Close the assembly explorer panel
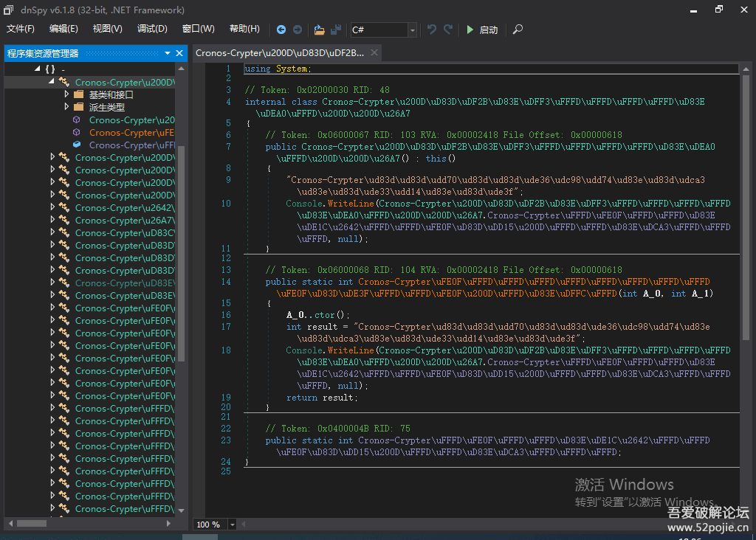 coord(179,53)
